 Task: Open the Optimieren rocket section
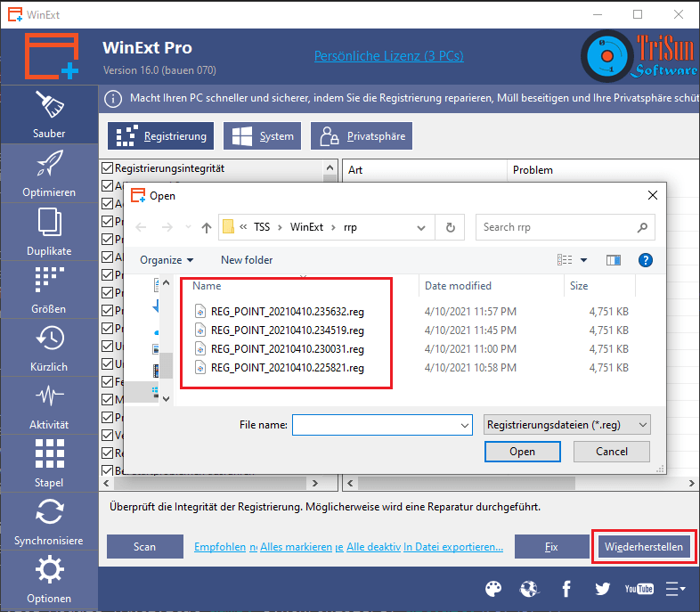(x=49, y=174)
